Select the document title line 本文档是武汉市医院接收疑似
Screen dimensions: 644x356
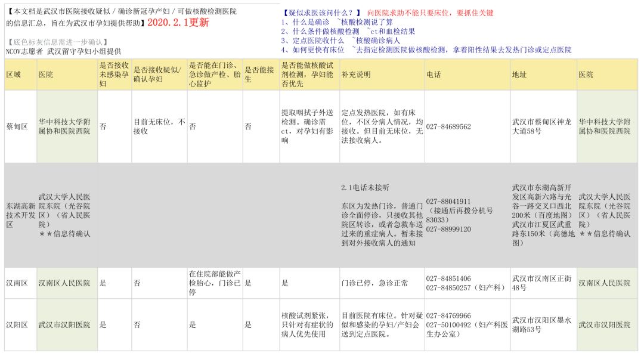coord(122,11)
